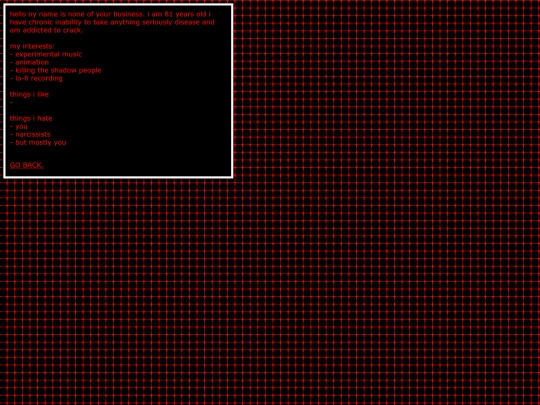Click the 'am addicted to crack.' line
The width and height of the screenshot is (540, 405).
[x=46, y=30]
